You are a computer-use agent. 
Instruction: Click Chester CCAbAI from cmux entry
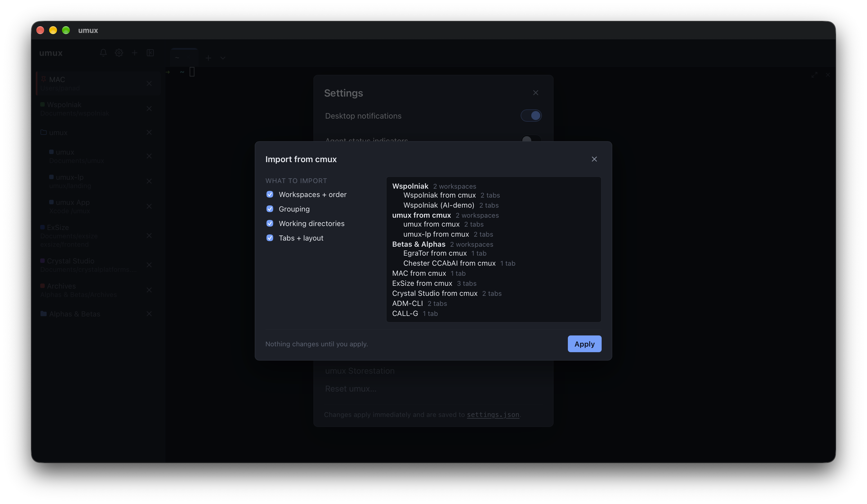click(449, 263)
